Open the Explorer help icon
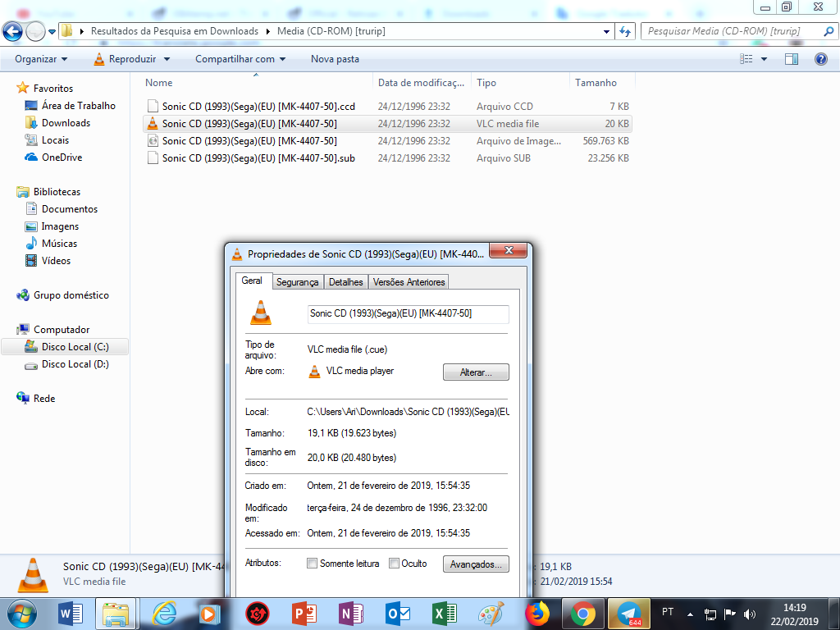 pyautogui.click(x=820, y=59)
